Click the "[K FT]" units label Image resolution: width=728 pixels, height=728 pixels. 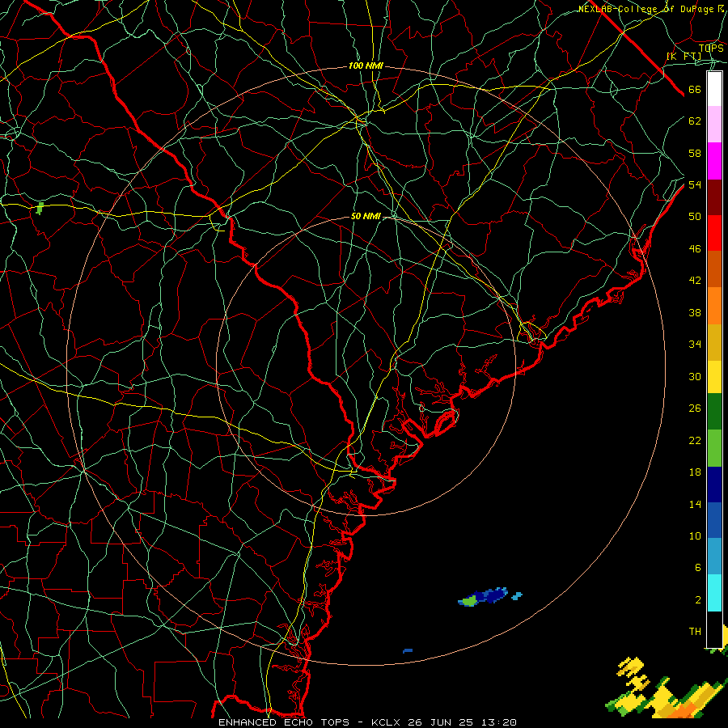coord(684,57)
